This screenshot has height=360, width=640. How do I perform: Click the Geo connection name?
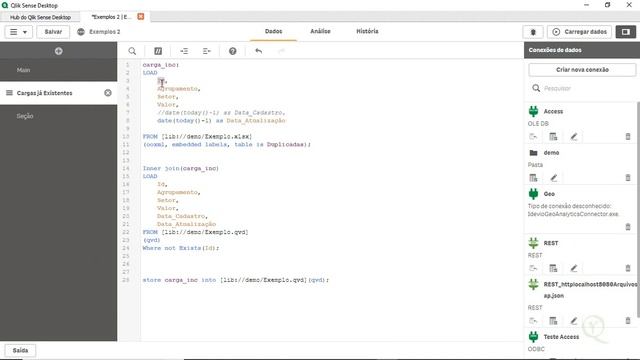pyautogui.click(x=549, y=194)
